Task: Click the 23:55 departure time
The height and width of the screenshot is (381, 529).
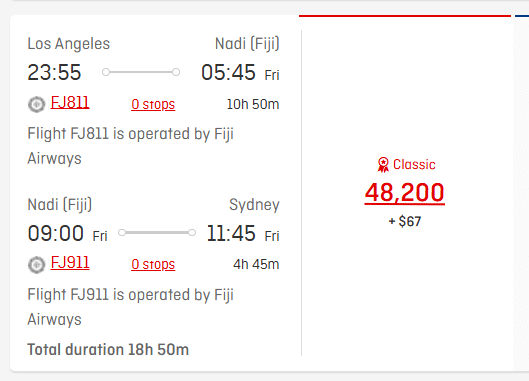Action: click(54, 73)
